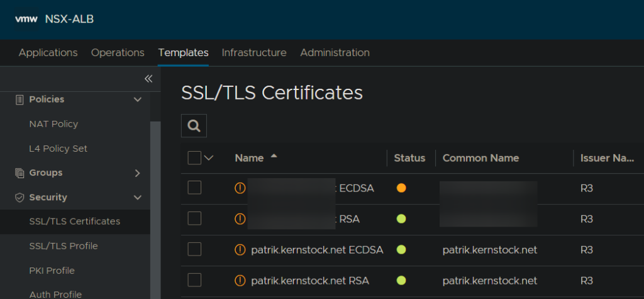
Task: Collapse the Security section chevron
Action: pyautogui.click(x=138, y=198)
